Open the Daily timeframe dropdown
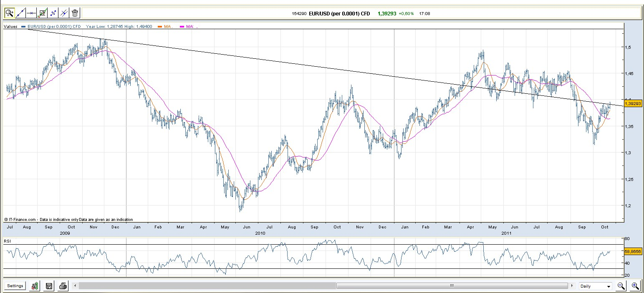Image resolution: width=644 pixels, height=293 pixels. click(596, 286)
